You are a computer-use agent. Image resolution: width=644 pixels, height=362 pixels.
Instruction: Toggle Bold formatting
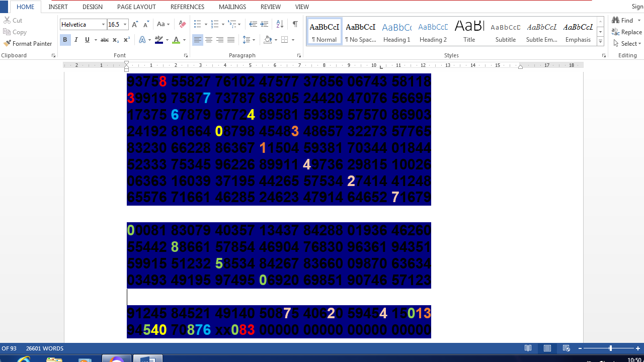pos(65,40)
